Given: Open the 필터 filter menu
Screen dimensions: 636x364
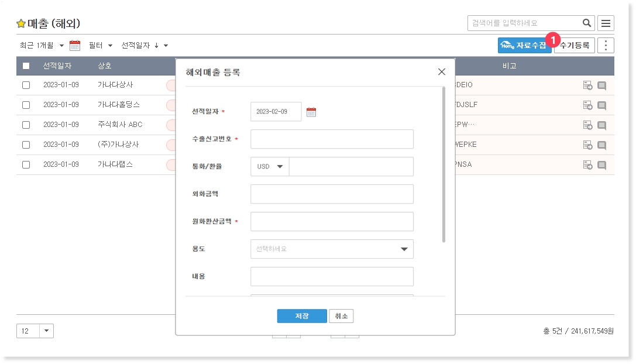Looking at the screenshot, I should tap(100, 46).
